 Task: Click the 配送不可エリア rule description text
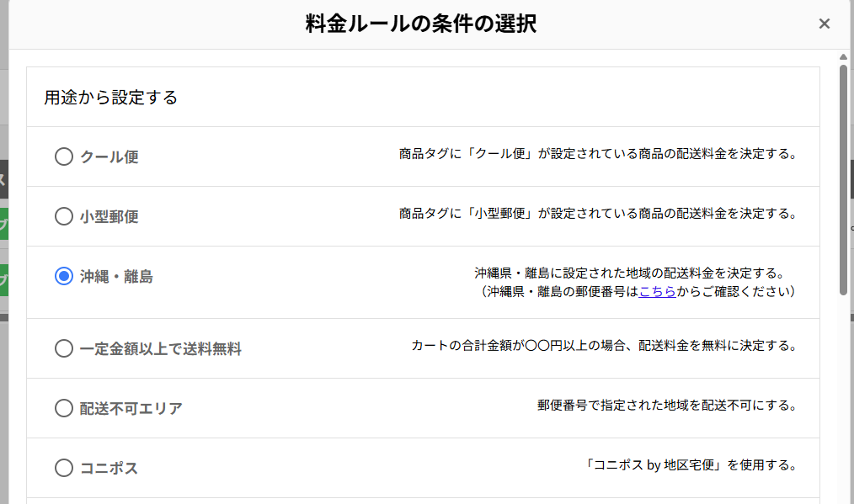(667, 406)
